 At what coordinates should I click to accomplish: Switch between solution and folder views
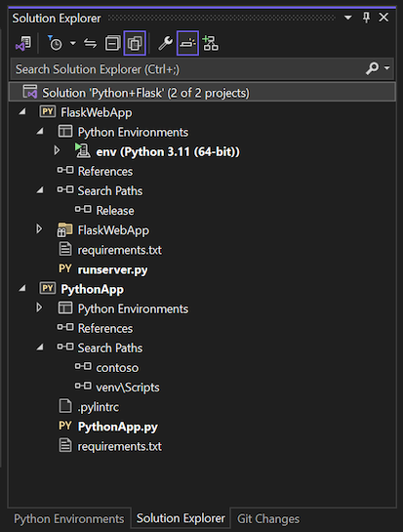(x=23, y=43)
